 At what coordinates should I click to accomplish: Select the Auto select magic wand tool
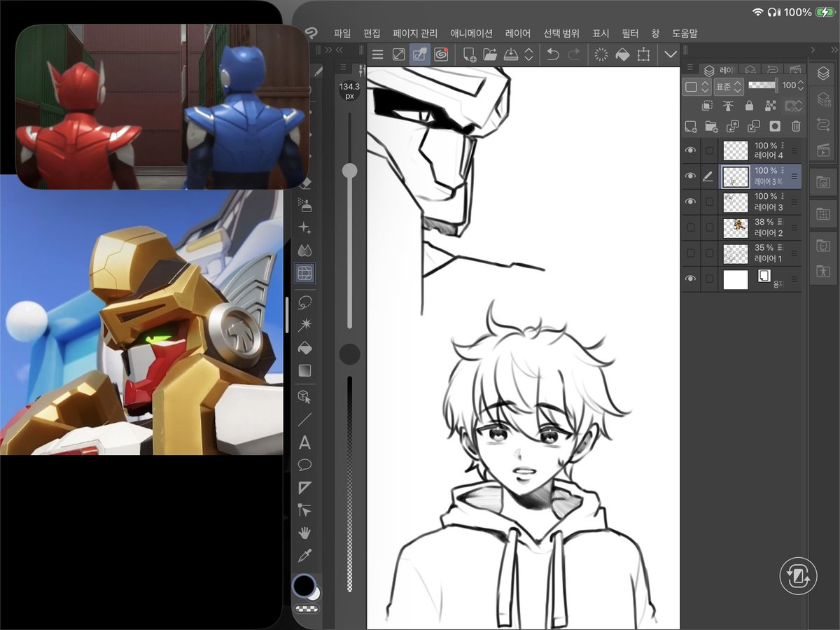point(305,325)
